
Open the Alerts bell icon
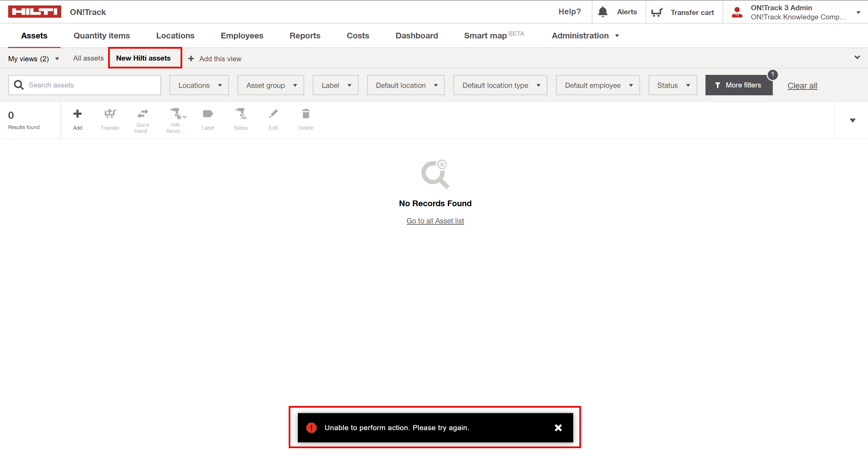[603, 12]
